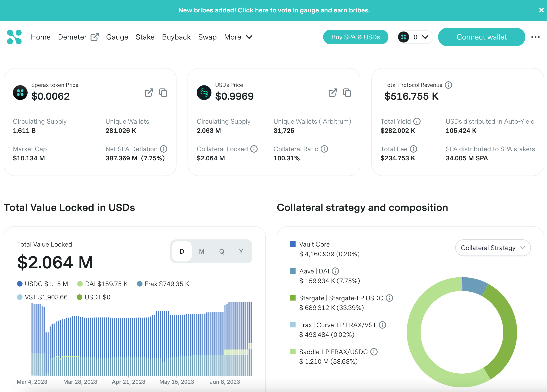
Task: Follow the new bribes announcement link
Action: pos(274,10)
